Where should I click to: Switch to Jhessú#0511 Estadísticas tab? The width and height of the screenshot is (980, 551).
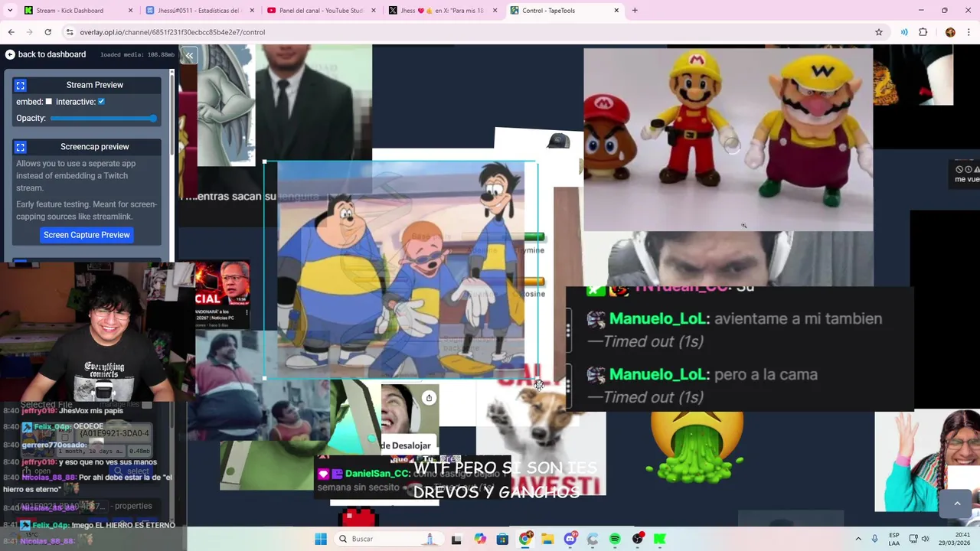[201, 11]
